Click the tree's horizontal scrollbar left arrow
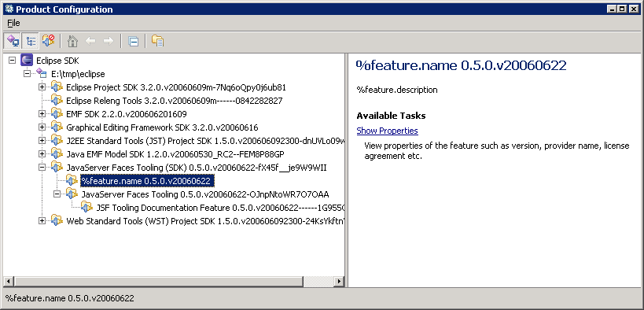Viewport: 644px width, 310px height. pyautogui.click(x=8, y=282)
